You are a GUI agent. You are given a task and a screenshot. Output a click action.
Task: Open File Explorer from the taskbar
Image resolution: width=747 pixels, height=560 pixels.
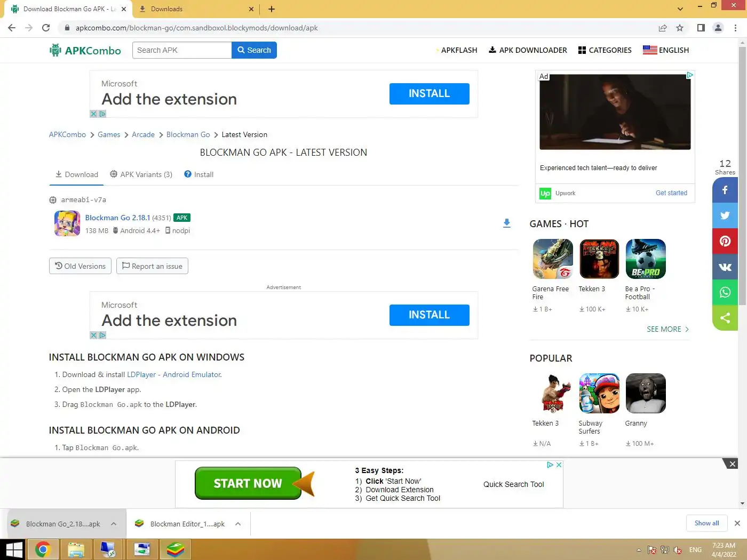coord(76,549)
